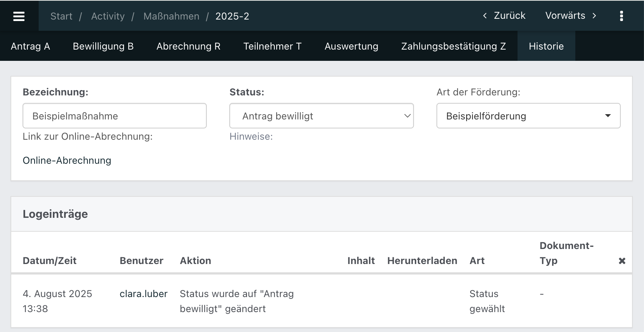Click the Historie tab
The height and width of the screenshot is (332, 644).
coord(546,46)
